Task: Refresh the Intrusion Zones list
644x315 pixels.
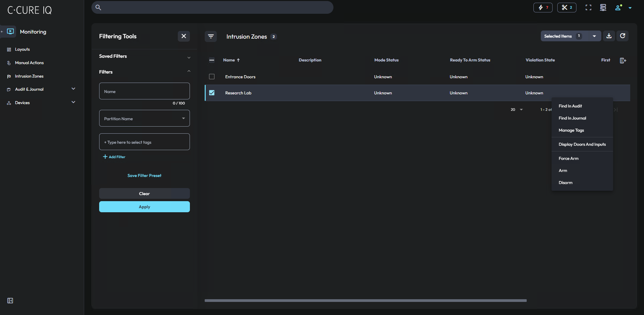Action: click(622, 36)
